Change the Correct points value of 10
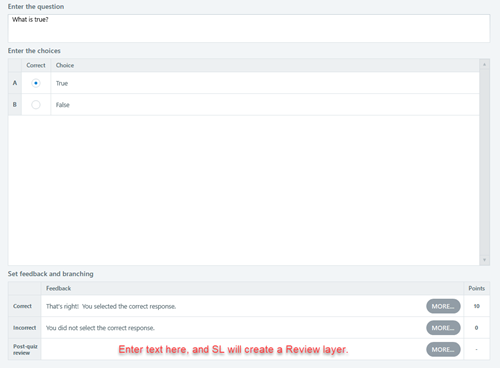Screen dimensions: 500x368 click(x=477, y=306)
